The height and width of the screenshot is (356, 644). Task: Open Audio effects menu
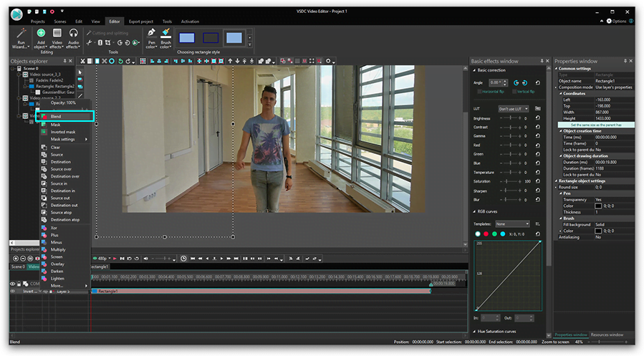pyautogui.click(x=73, y=38)
